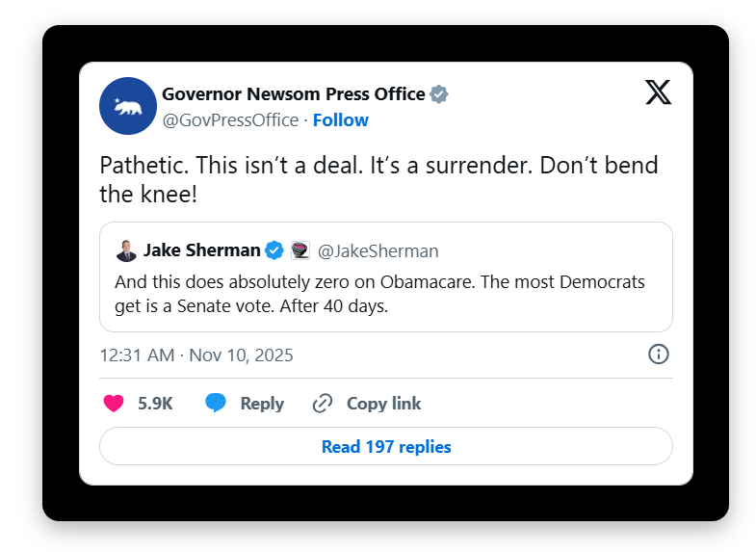The width and height of the screenshot is (756, 552).
Task: Open the quoted Jake Sherman tweet text
Action: click(x=379, y=294)
